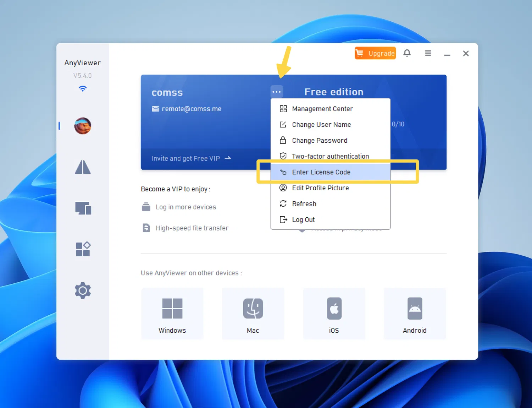
Task: Click the Upgrade button
Action: (375, 53)
